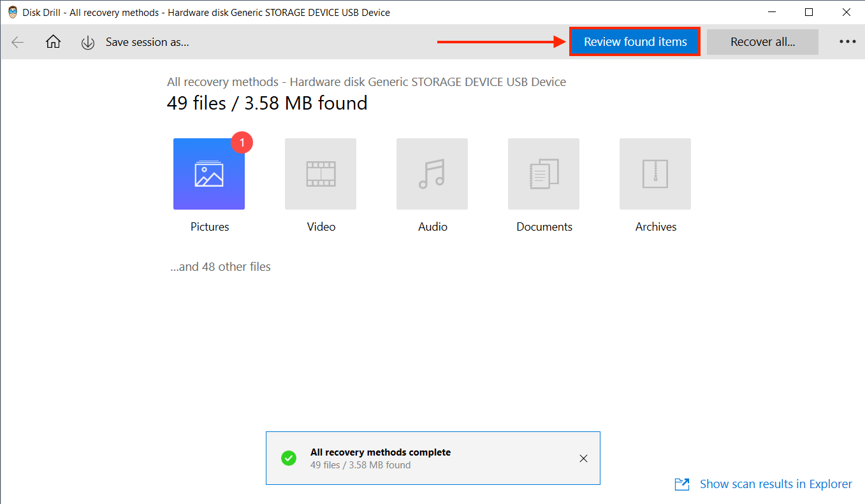Select the Pictures category tile
Screen dimensions: 865x504
pos(209,174)
